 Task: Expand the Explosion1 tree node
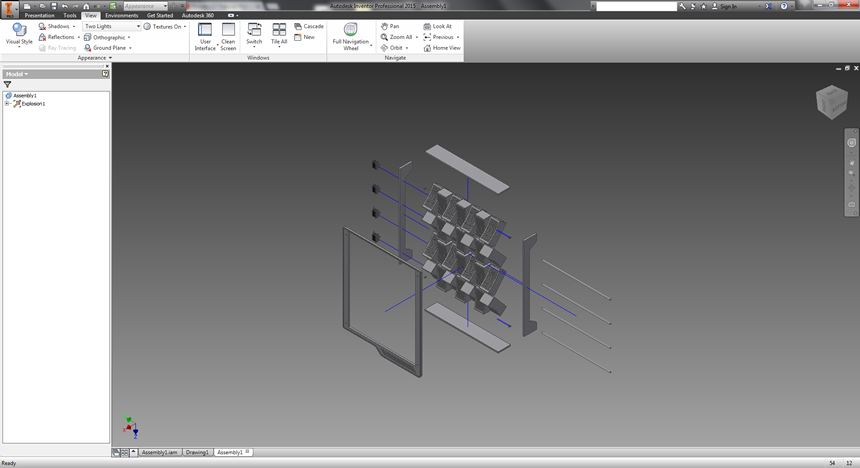coord(7,104)
